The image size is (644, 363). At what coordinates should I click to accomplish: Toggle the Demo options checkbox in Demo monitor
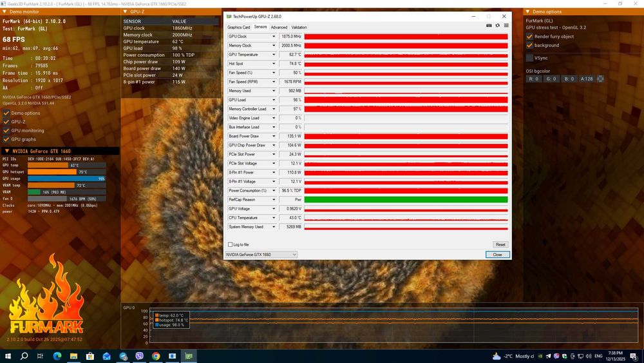tap(6, 113)
